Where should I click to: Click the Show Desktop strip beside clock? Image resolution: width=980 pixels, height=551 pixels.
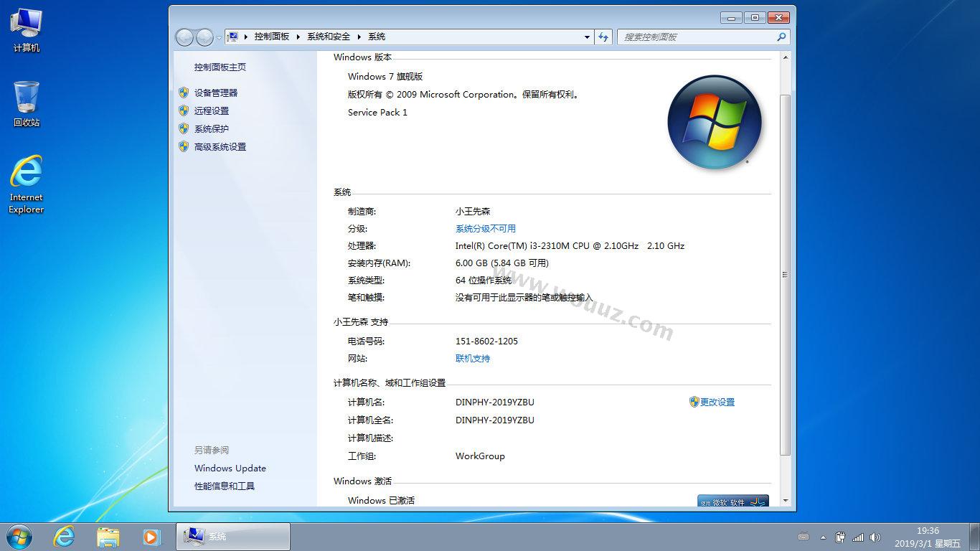[x=974, y=537]
